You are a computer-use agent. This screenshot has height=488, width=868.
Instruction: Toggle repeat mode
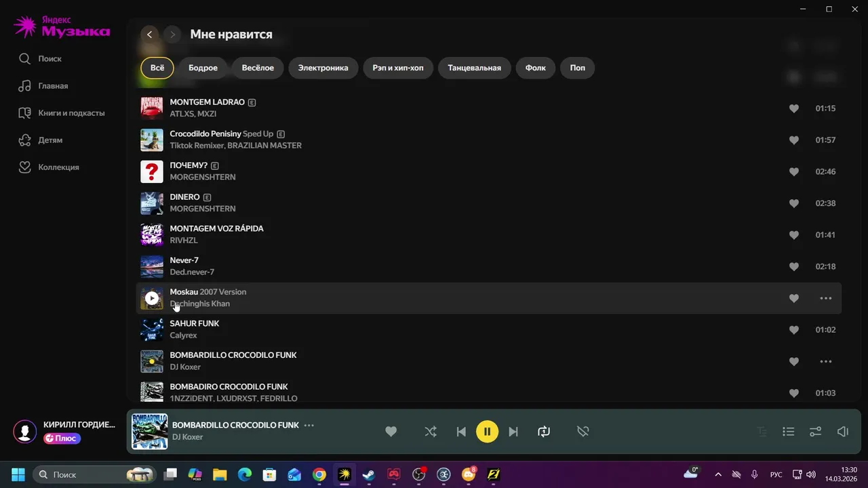(x=544, y=432)
